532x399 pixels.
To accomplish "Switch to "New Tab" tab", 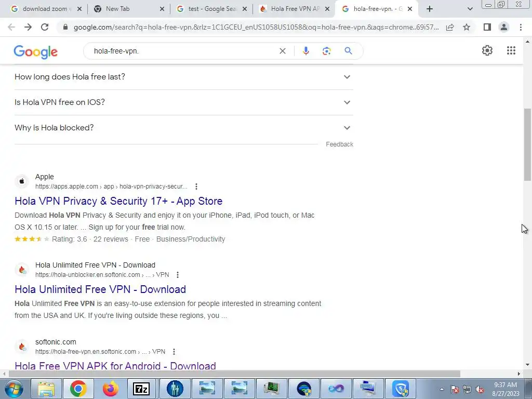I will [x=128, y=9].
